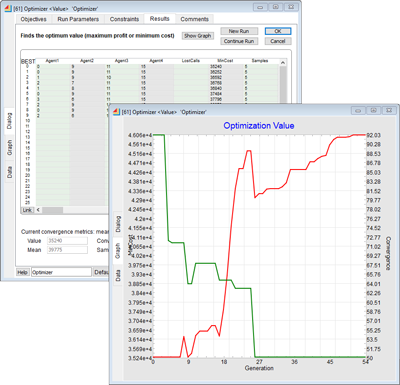Click the Link button below the results table
Viewport: 400px width, 385px height.
[x=27, y=210]
